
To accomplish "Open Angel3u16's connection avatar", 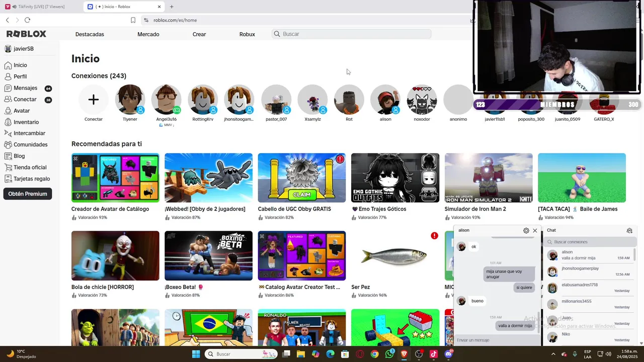I will 167,100.
